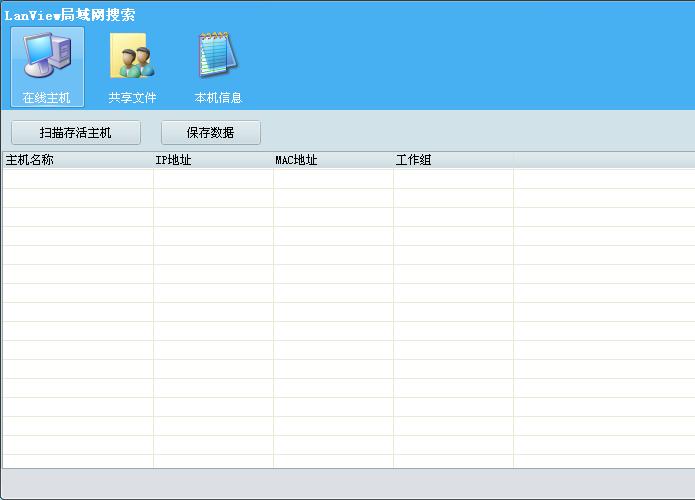Click the divider between 主机名称 and IP地址 headers
Screen dimensions: 695x500
[x=153, y=160]
